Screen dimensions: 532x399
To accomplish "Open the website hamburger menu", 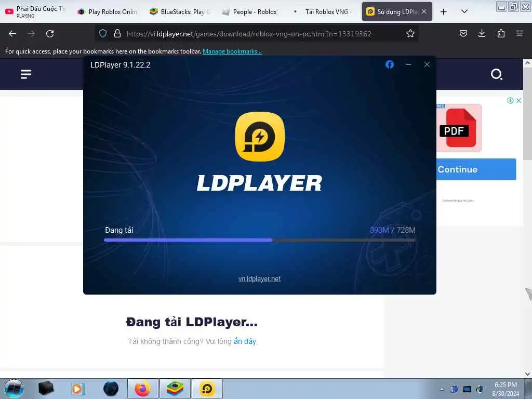I will (x=26, y=74).
